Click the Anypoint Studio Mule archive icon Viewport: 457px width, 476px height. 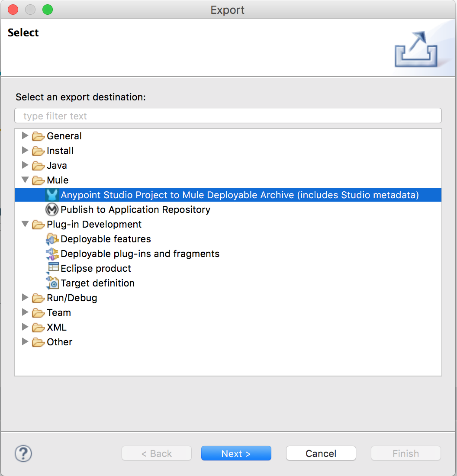[x=52, y=195]
